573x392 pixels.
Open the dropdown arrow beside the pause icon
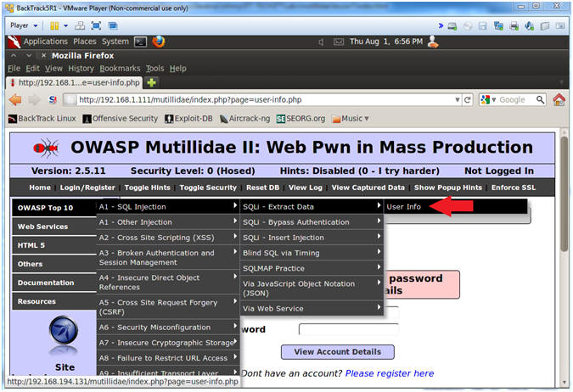[x=65, y=26]
